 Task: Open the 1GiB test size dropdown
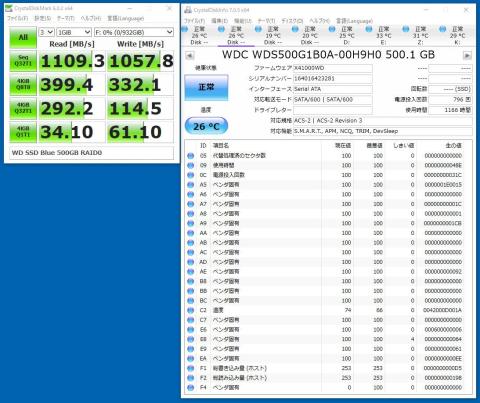74,32
